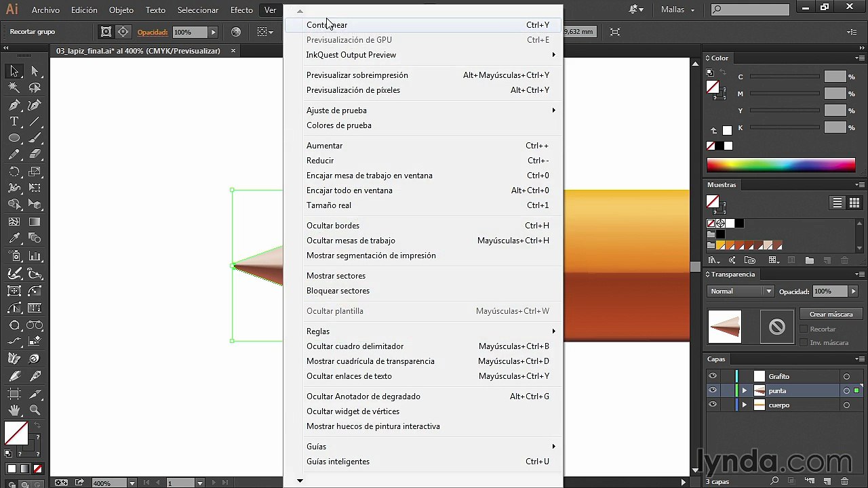Click the Crear máscara button
The image size is (868, 488).
[831, 314]
